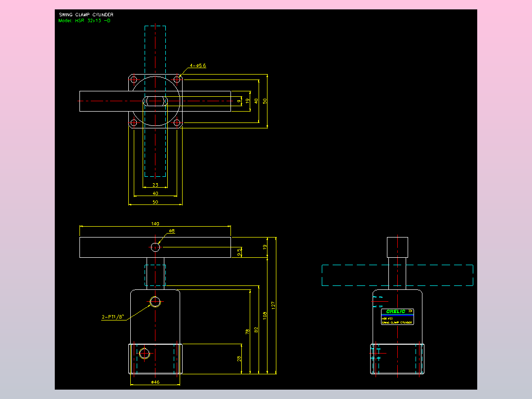532x399 pixels.
Task: Pick the '4-ø5.6' hole callout label
Action: click(198, 66)
